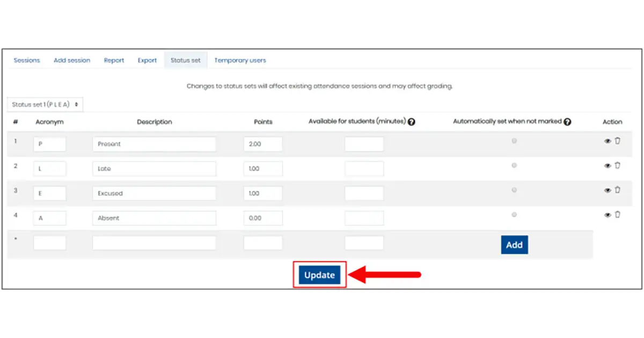Click Add to create a new status
Viewport: 644px width, 338px height.
tap(514, 245)
